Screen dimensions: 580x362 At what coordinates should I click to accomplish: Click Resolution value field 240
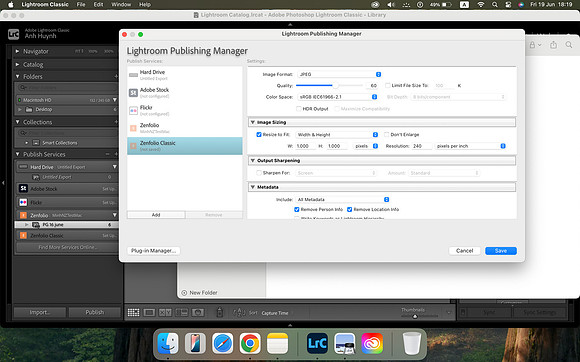[x=422, y=146]
